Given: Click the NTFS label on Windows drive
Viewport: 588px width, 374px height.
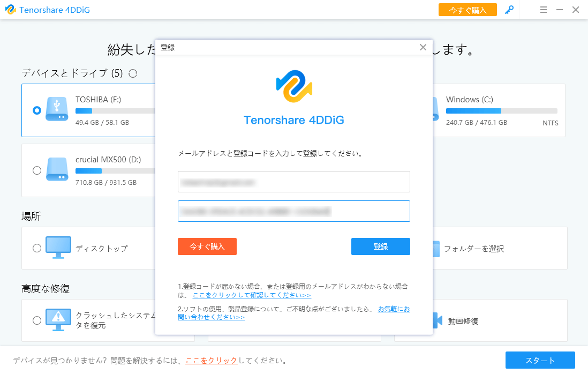Looking at the screenshot, I should tap(550, 123).
